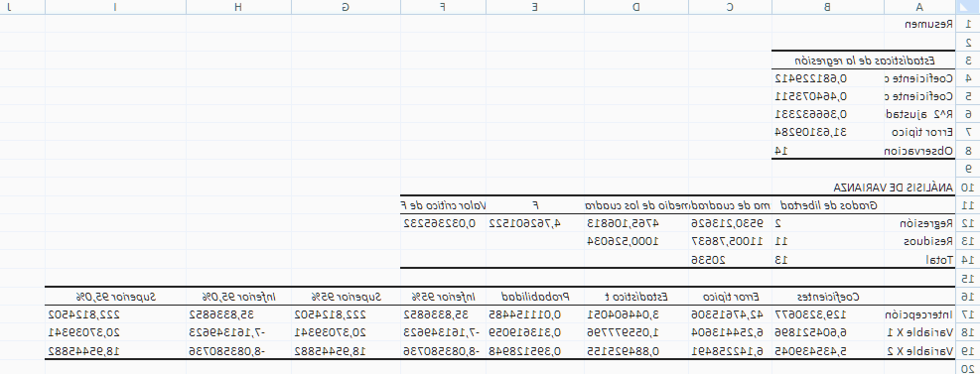
Task: Click the value 0,395128948
Action: tap(524, 350)
